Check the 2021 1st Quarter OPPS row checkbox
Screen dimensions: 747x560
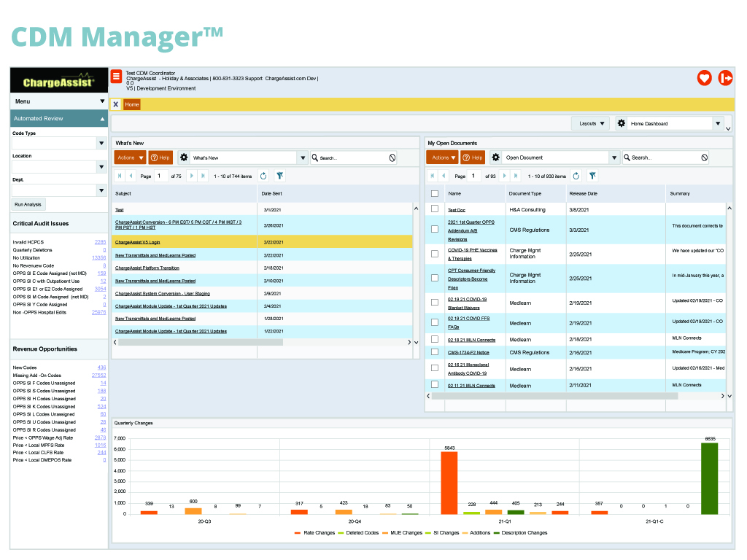pos(435,229)
